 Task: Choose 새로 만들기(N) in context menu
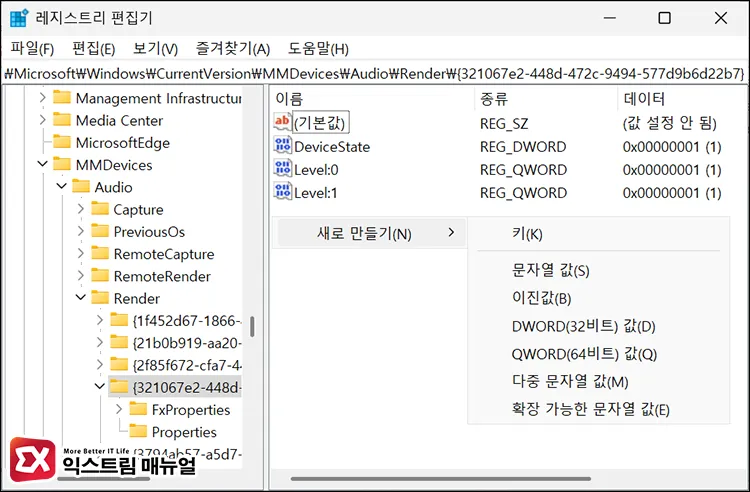point(371,234)
